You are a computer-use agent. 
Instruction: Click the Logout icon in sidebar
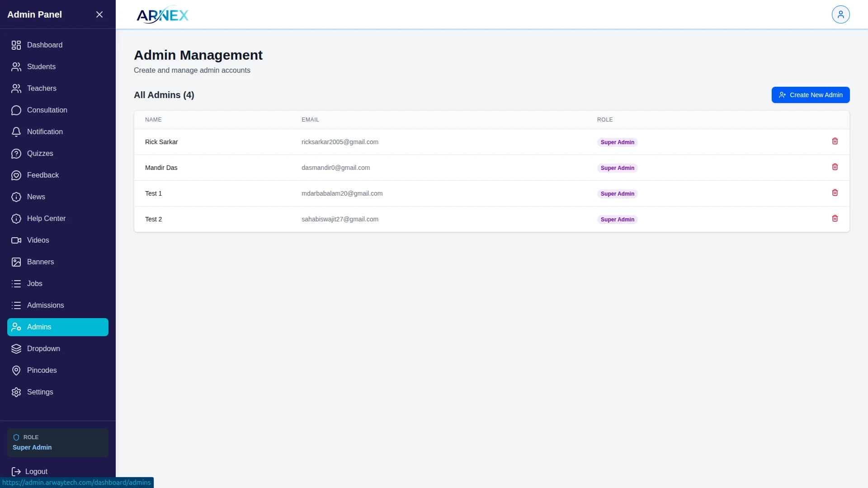point(16,471)
